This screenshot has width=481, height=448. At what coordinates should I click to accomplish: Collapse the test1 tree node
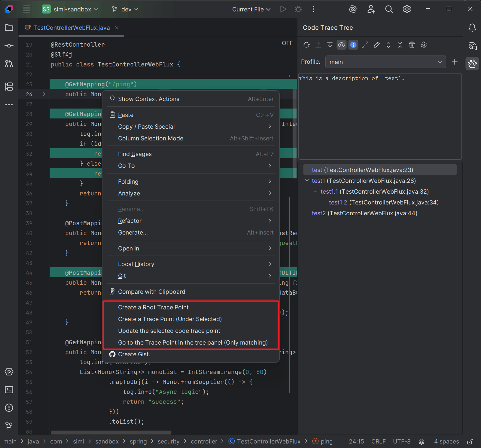[307, 180]
